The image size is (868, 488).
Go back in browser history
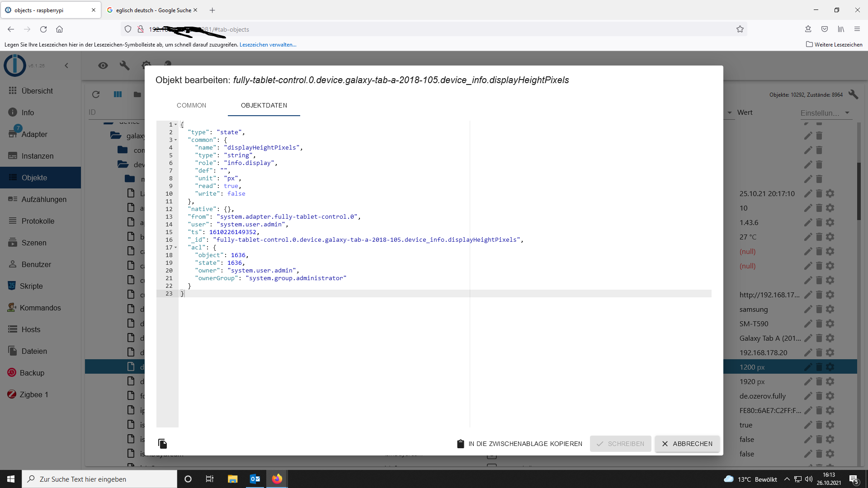tap(11, 29)
